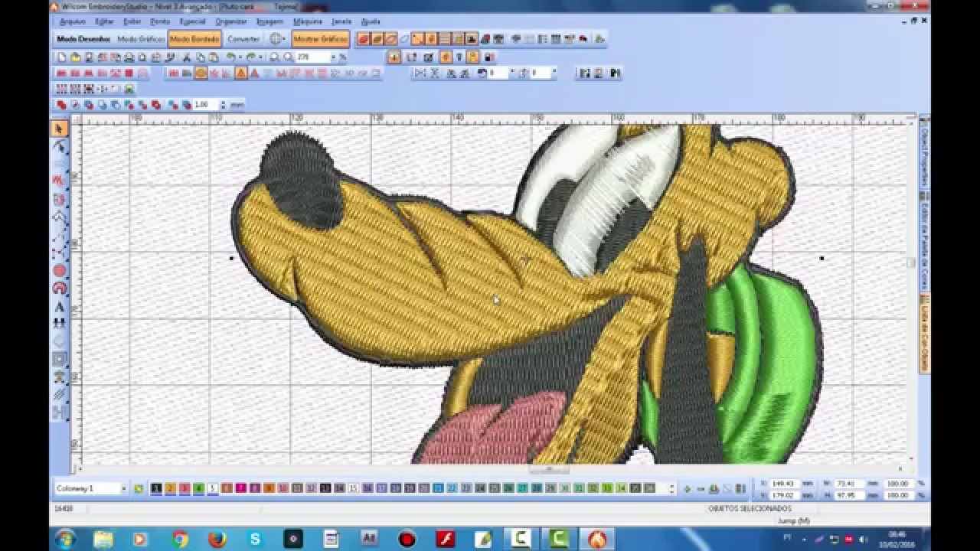Click the stitch spacing value field

tap(204, 105)
